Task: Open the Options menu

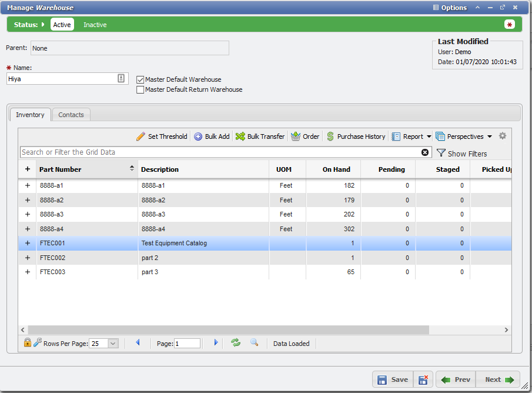Action: [x=449, y=8]
